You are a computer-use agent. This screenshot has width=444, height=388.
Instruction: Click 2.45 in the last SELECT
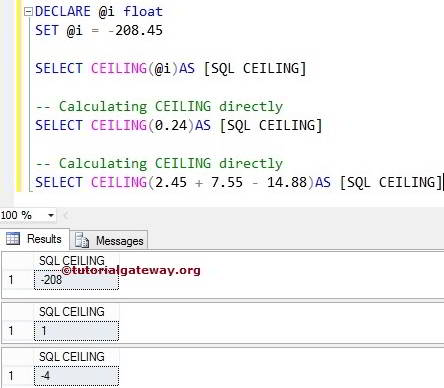click(x=171, y=182)
